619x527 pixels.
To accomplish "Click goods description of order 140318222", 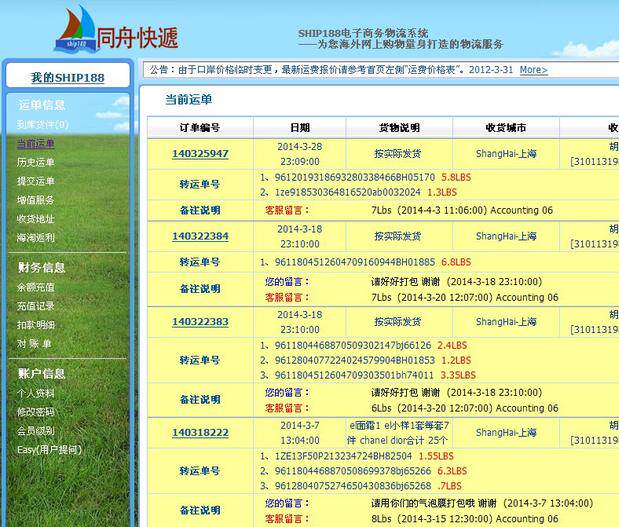I will coord(399,433).
